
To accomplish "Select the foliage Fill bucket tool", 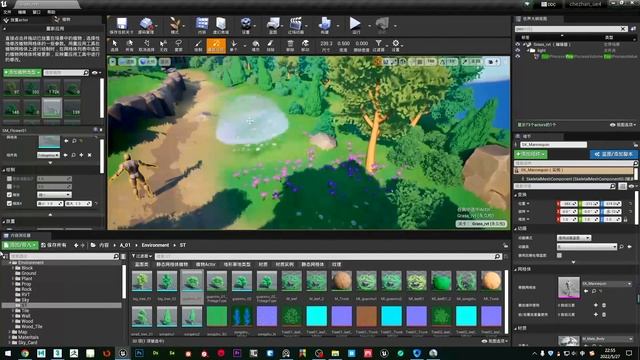I will click(256, 44).
